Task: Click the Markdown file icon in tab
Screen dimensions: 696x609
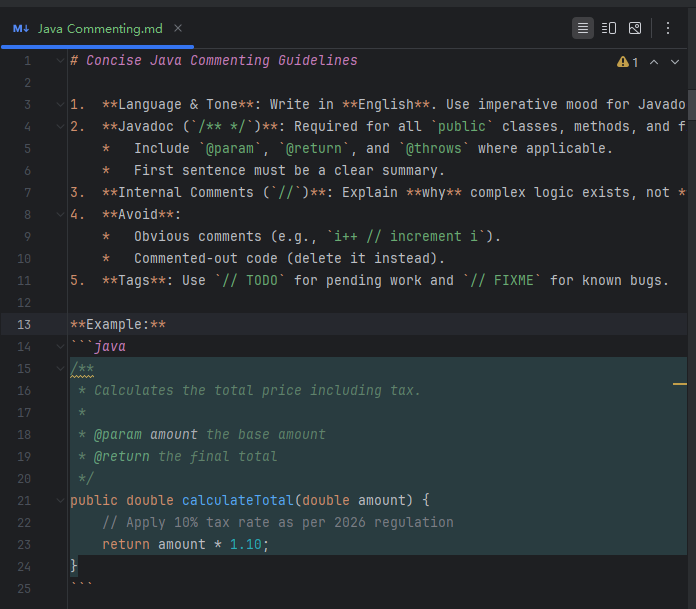Action: [21, 29]
